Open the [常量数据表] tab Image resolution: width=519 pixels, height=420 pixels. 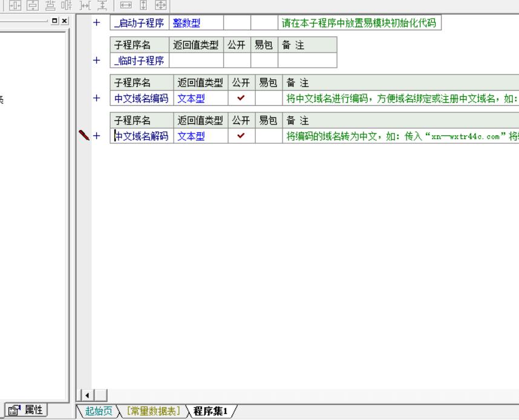(153, 411)
